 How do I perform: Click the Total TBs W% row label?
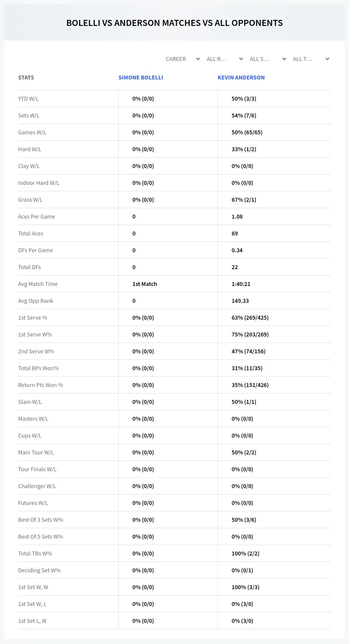(35, 553)
